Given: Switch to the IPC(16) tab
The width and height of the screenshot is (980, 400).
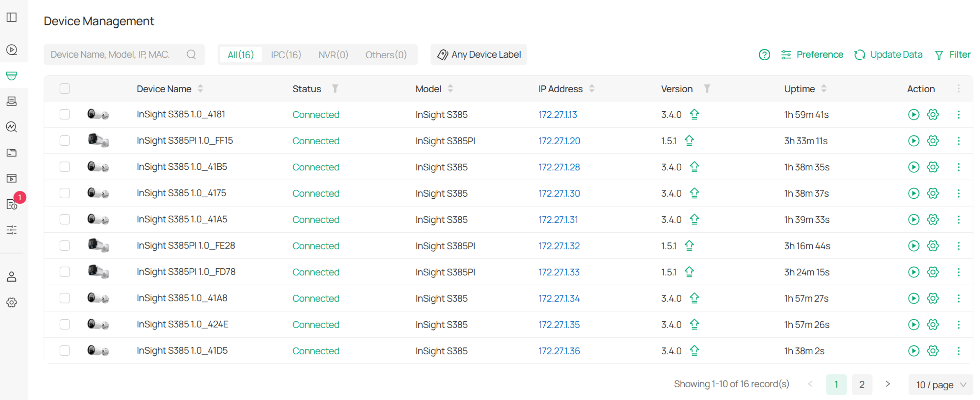Looking at the screenshot, I should pyautogui.click(x=286, y=55).
